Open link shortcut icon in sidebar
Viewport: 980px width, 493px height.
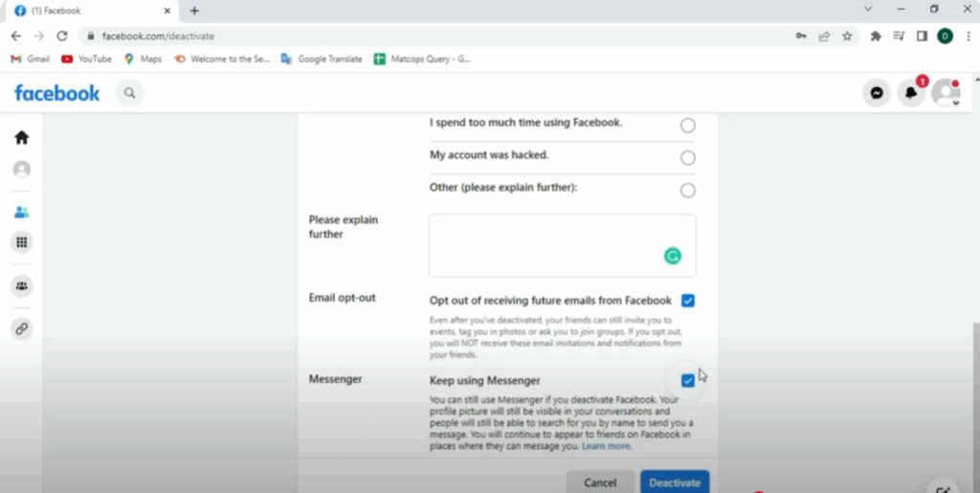tap(22, 328)
